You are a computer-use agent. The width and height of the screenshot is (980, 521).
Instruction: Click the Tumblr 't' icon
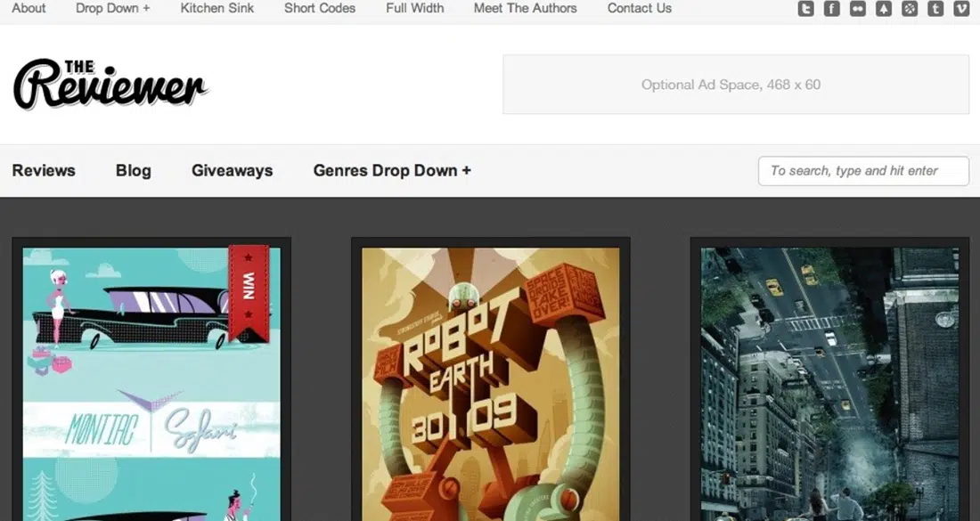(x=935, y=9)
